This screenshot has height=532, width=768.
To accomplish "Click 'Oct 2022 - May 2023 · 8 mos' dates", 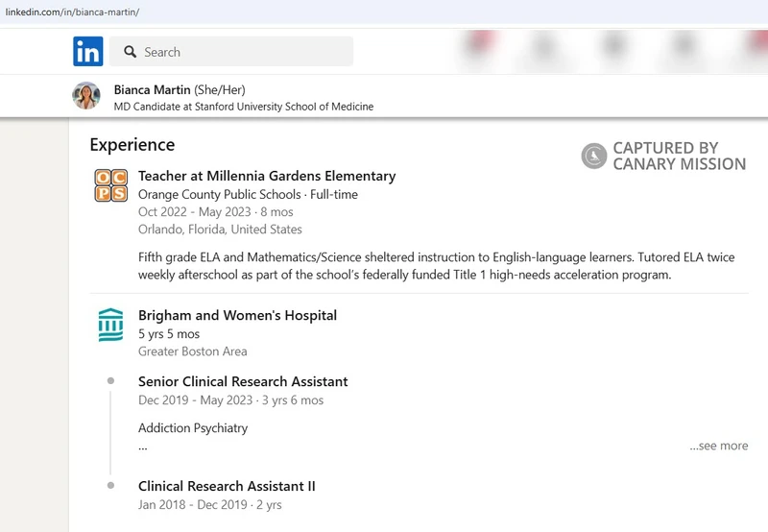I will pos(215,212).
